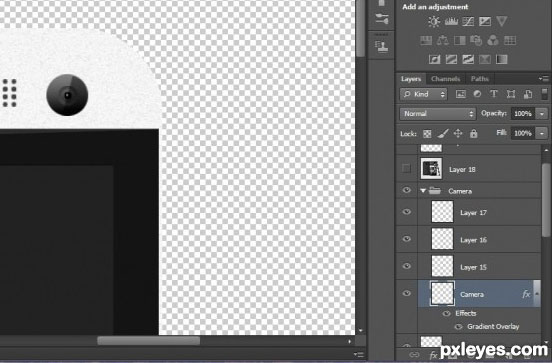The height and width of the screenshot is (363, 552).
Task: Lock transparent pixels icon
Action: coord(427,134)
